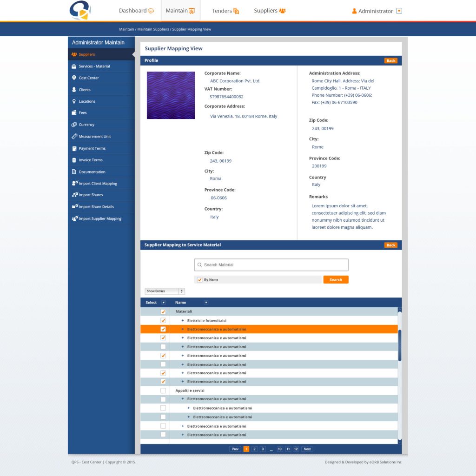The width and height of the screenshot is (476, 476).
Task: Open the Show Entries dropdown
Action: (165, 291)
